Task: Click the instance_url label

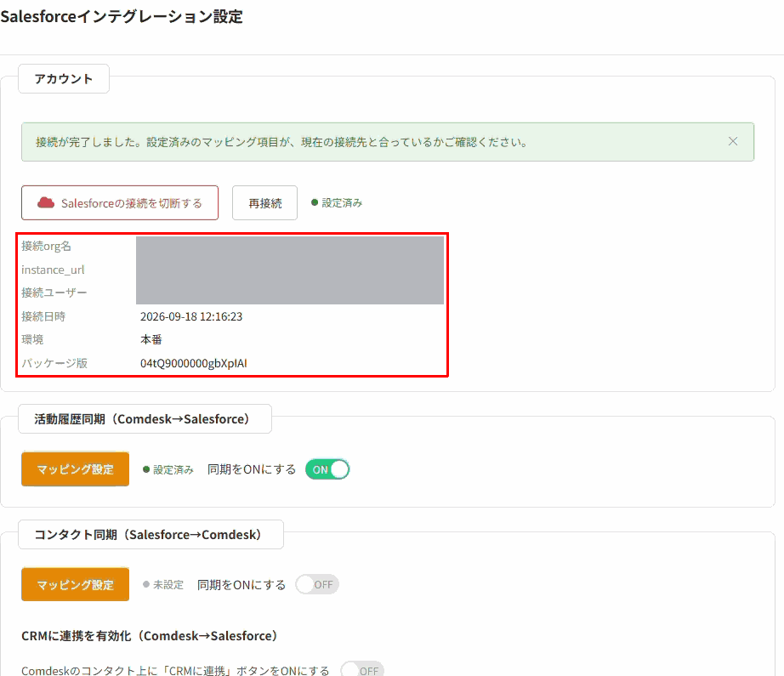Action: click(53, 270)
